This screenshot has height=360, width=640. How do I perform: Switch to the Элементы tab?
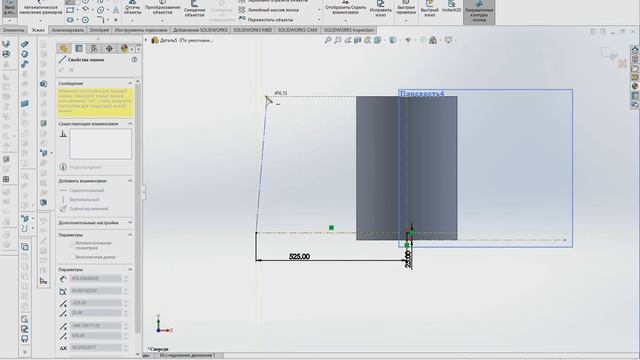(14, 30)
